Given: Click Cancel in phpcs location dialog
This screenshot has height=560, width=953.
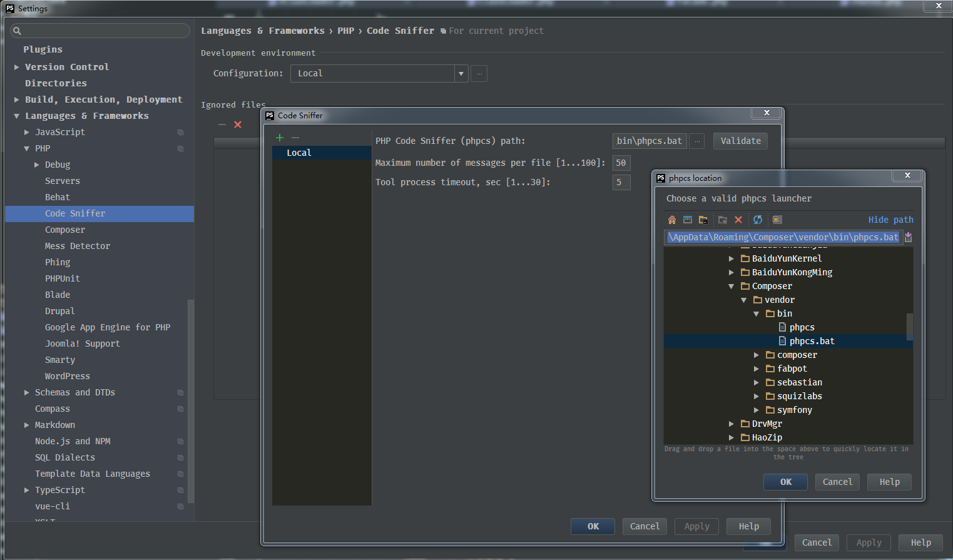Looking at the screenshot, I should point(837,482).
